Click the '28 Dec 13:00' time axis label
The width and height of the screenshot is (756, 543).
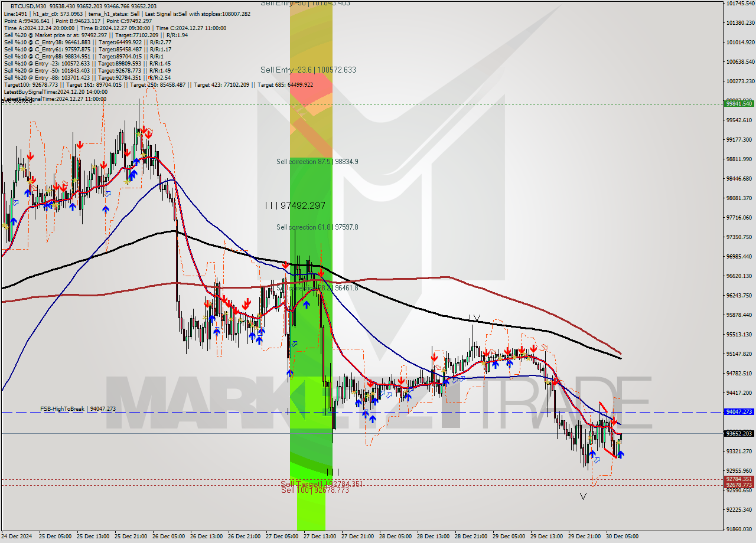(433, 537)
